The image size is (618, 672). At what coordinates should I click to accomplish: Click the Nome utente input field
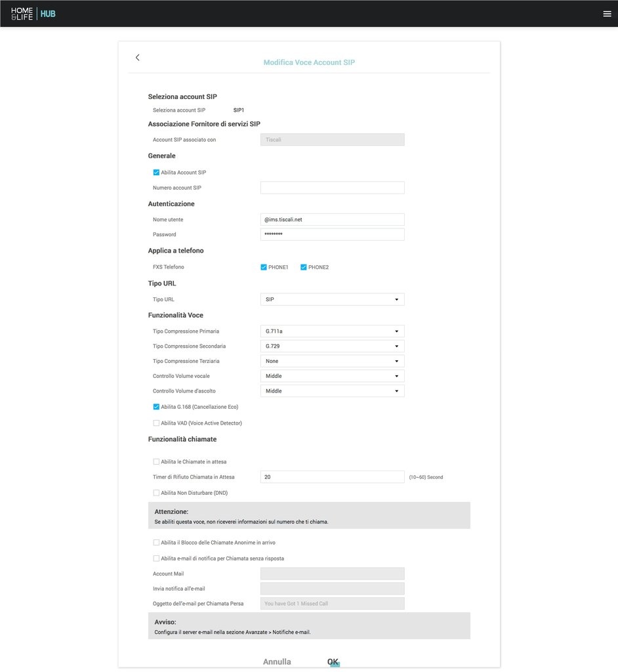(332, 219)
